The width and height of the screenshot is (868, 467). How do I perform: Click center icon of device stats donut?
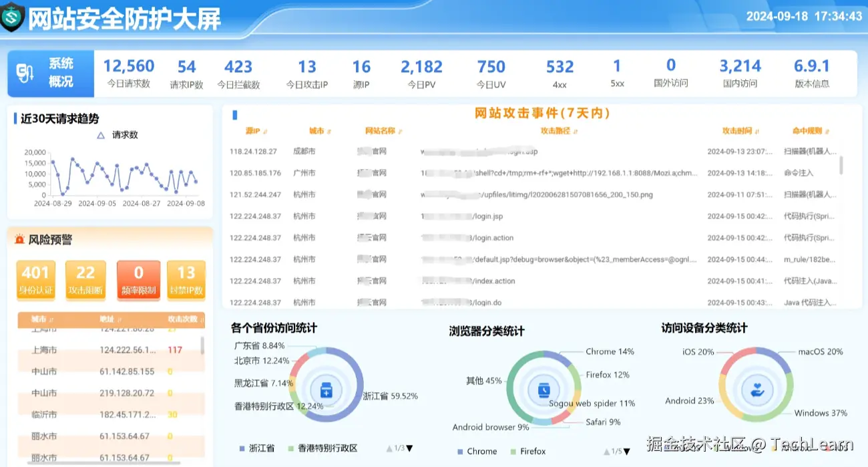click(756, 390)
